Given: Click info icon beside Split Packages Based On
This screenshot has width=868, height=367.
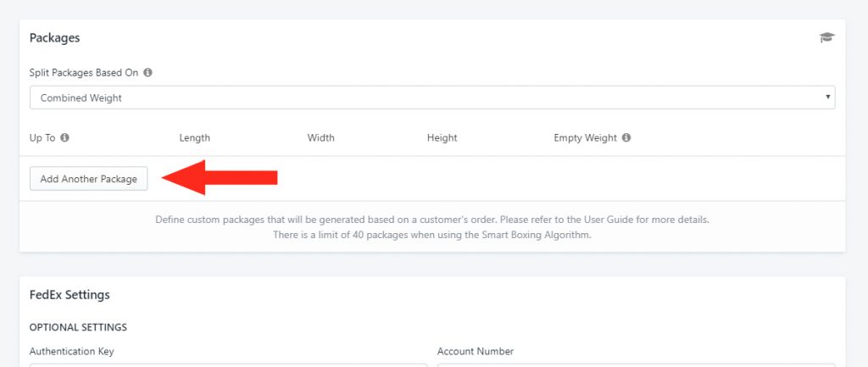Looking at the screenshot, I should pos(147,73).
